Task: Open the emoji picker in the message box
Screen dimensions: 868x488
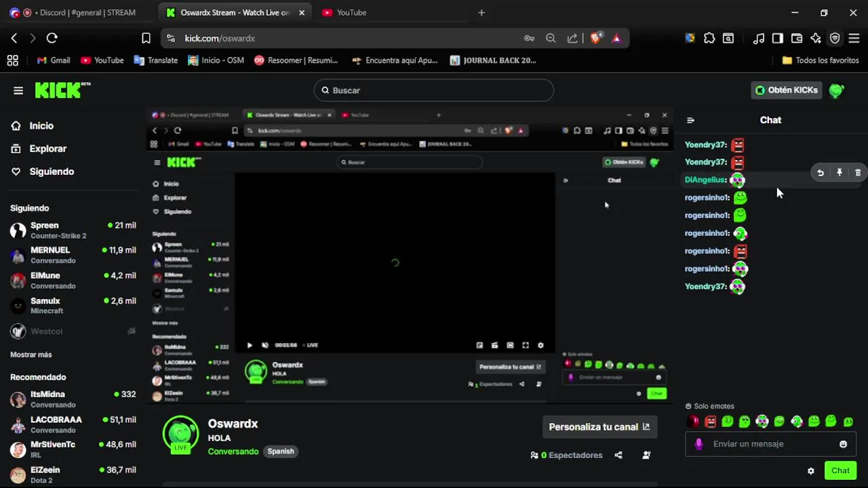Action: [x=844, y=444]
